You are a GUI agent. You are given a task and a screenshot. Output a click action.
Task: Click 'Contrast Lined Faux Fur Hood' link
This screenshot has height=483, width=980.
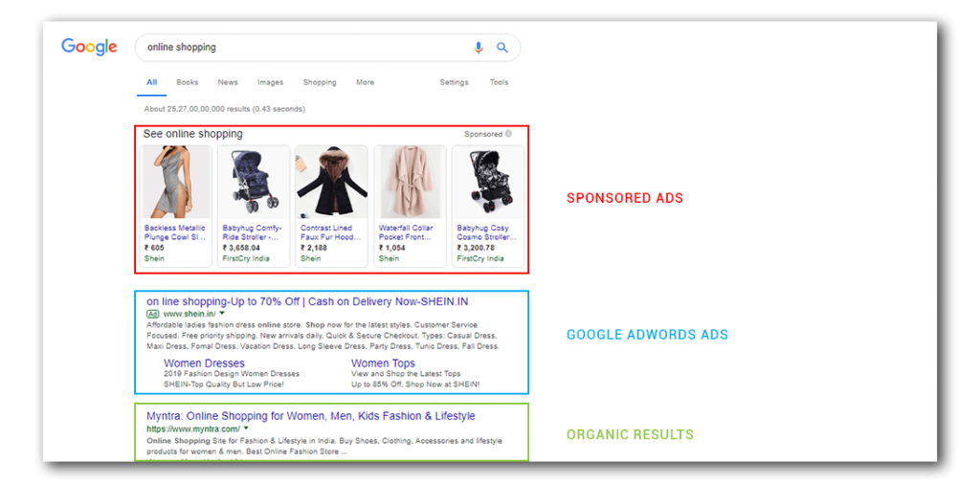(x=330, y=232)
